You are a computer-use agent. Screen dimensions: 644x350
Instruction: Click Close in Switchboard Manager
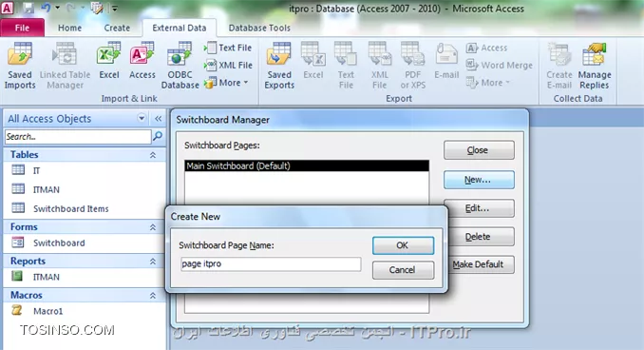click(x=479, y=150)
